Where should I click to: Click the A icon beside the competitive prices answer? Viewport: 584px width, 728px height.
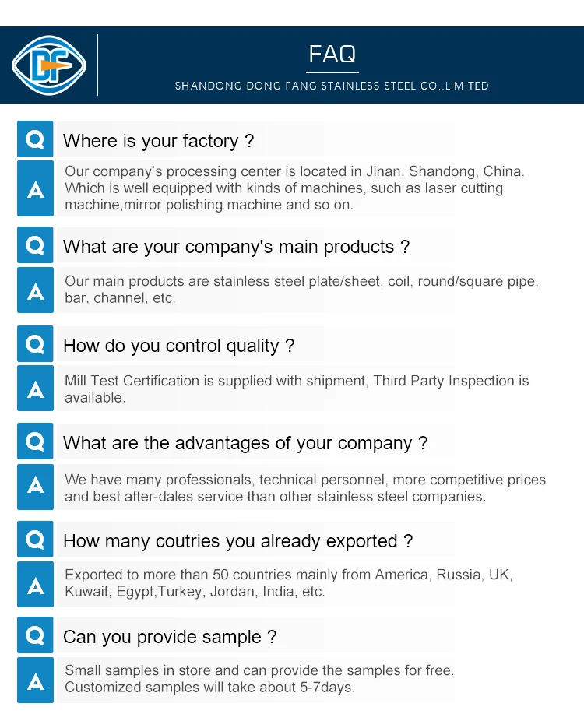(x=35, y=487)
